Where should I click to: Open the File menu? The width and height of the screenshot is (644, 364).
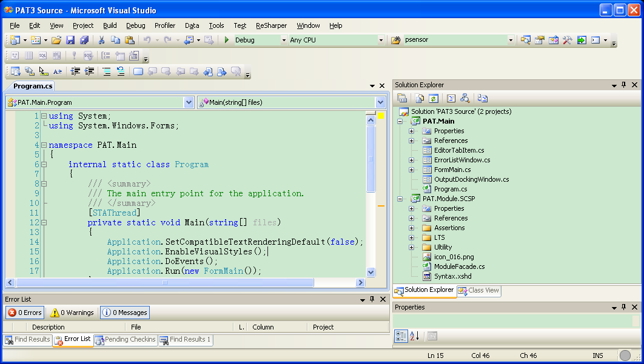click(15, 25)
